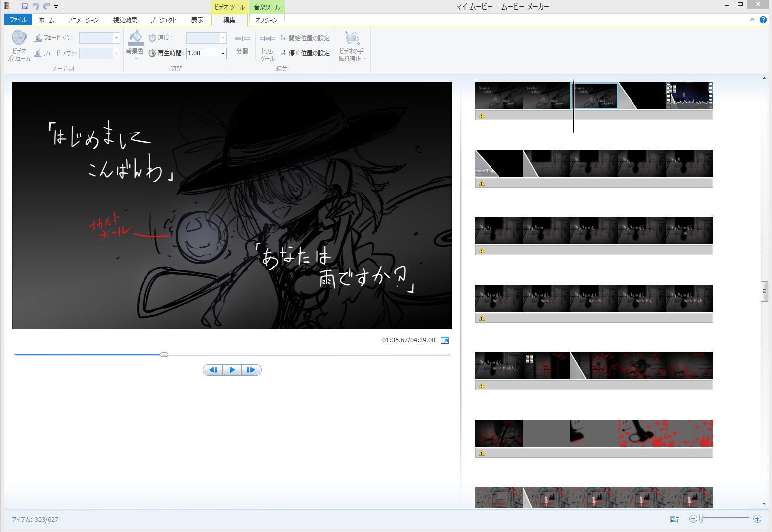Switch to Visual Effects (視覚効果) tab
Viewport: 772px width, 532px height.
(125, 20)
